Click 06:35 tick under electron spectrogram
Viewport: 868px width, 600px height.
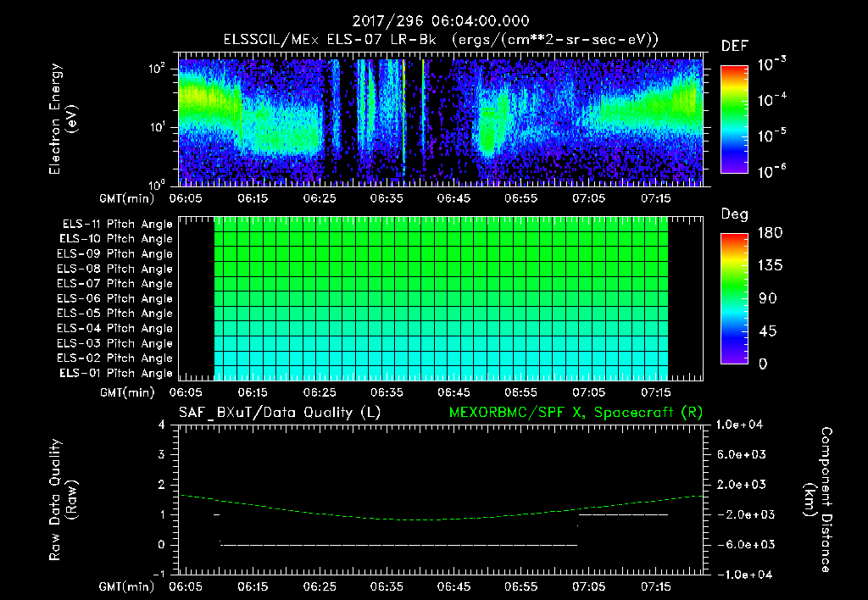click(387, 198)
